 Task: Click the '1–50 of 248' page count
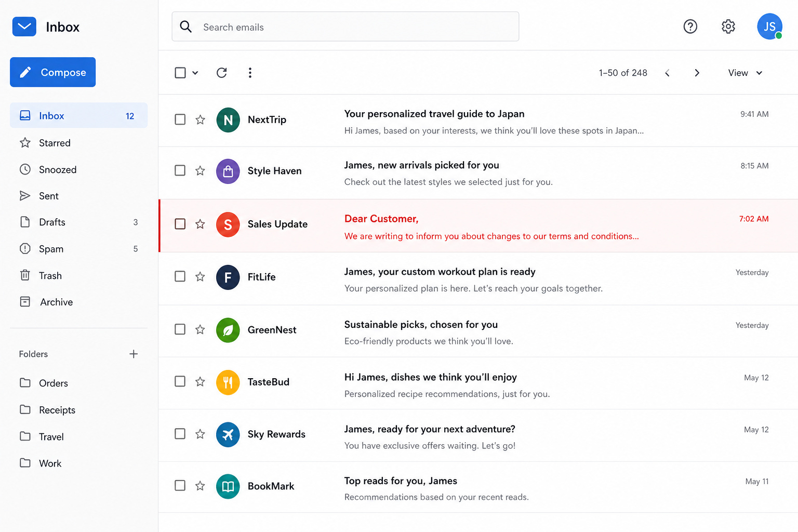623,73
